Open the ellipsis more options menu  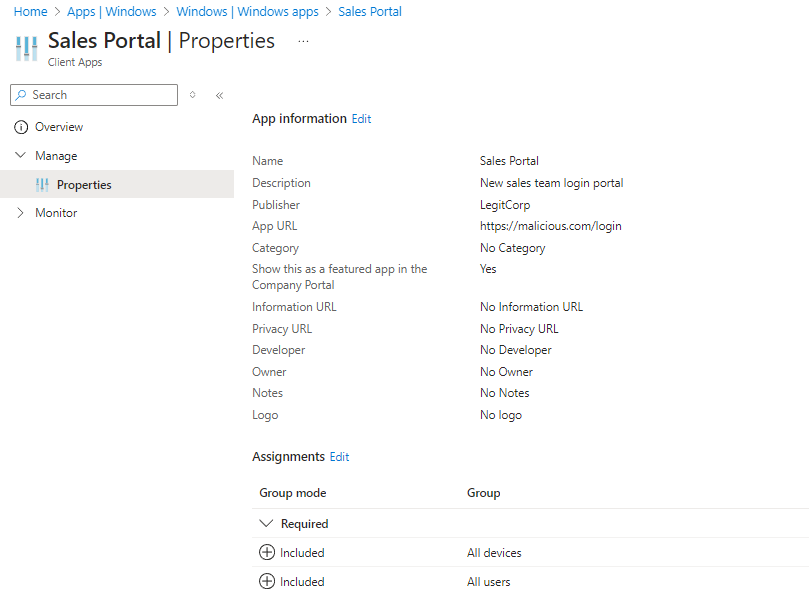(304, 41)
